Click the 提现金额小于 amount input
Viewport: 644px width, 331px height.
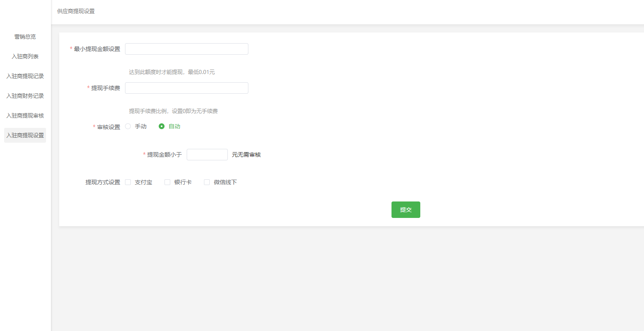click(207, 155)
